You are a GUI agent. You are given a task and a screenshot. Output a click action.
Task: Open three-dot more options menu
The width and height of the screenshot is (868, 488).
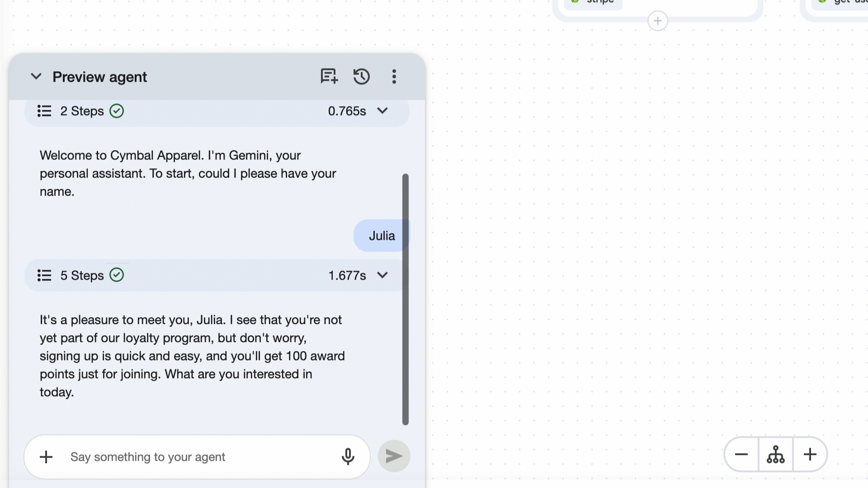[394, 76]
